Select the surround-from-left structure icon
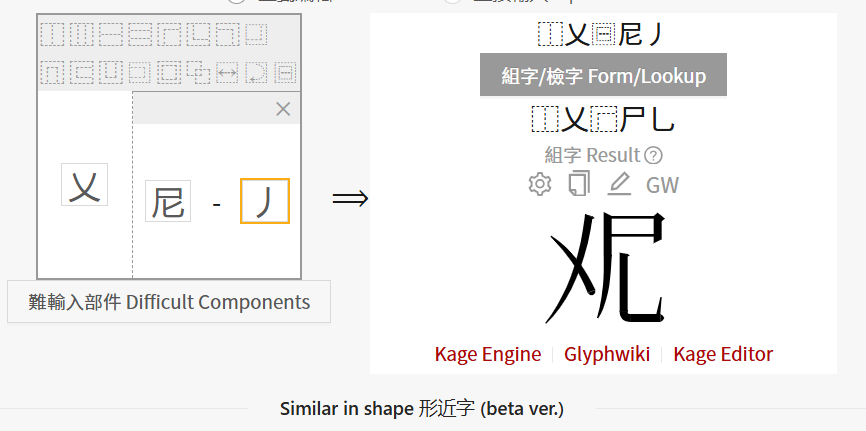This screenshot has height=431, width=866. click(82, 72)
